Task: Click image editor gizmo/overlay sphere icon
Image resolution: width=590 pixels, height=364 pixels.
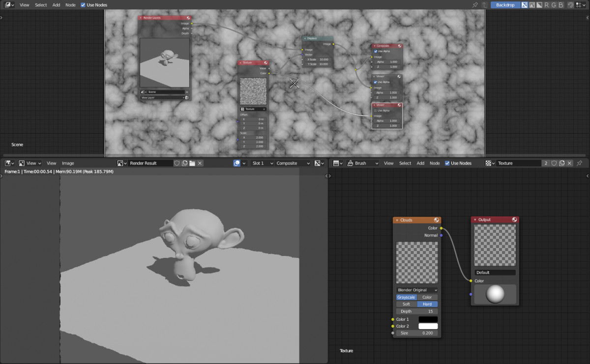Action: pyautogui.click(x=237, y=163)
